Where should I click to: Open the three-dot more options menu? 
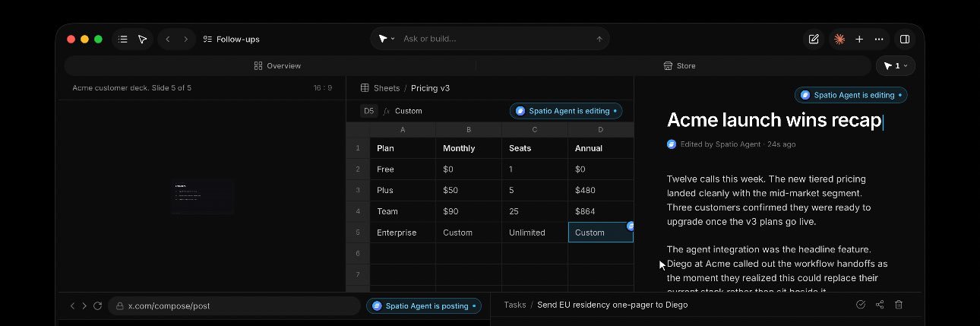point(879,39)
